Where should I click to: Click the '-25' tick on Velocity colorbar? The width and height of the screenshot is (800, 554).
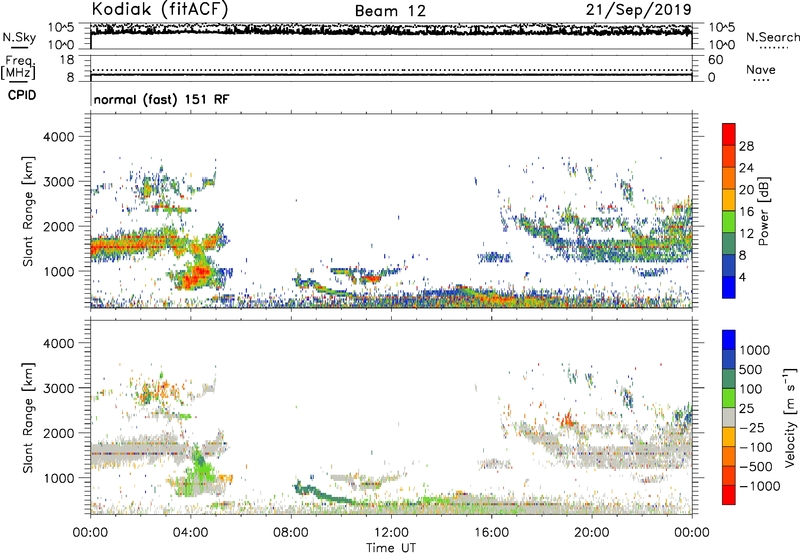[x=752, y=427]
